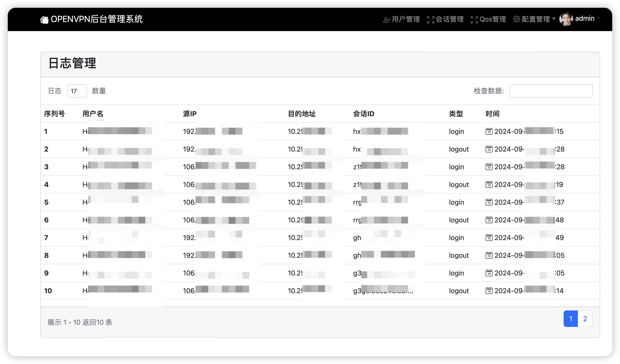Open 会话管理 in the navigation bar

click(450, 19)
